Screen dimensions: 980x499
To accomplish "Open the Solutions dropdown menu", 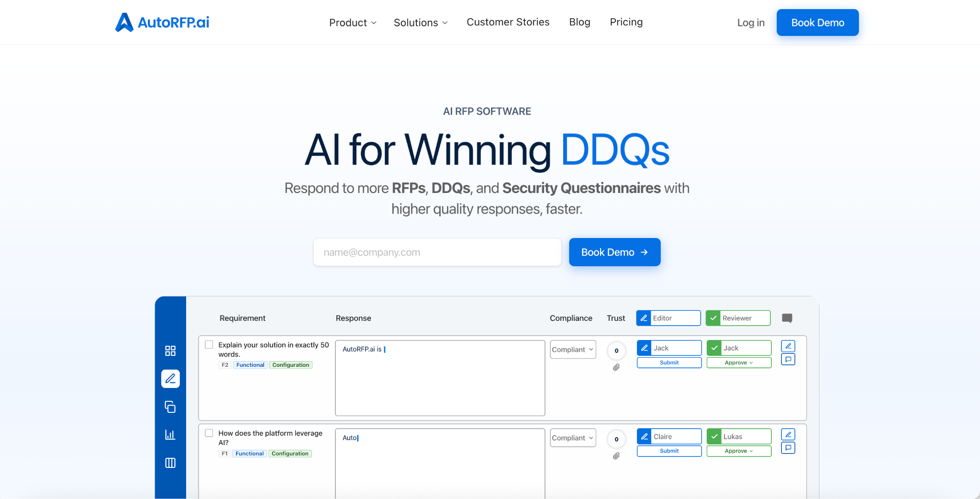I will 421,23.
